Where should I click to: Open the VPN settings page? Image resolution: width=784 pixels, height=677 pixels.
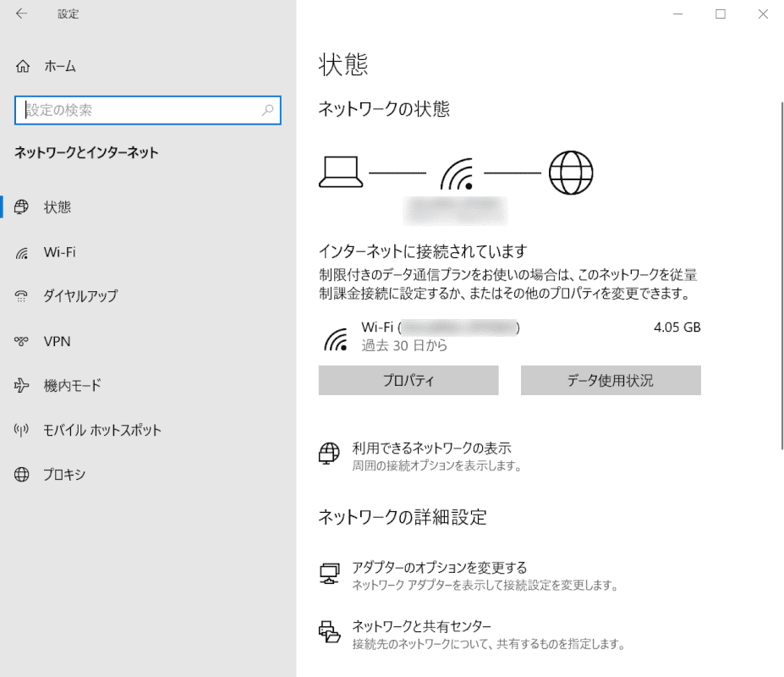148,341
